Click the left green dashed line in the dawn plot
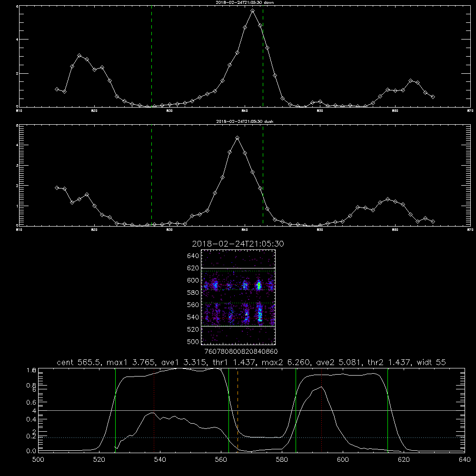The height and width of the screenshot is (476, 476). coord(151,56)
